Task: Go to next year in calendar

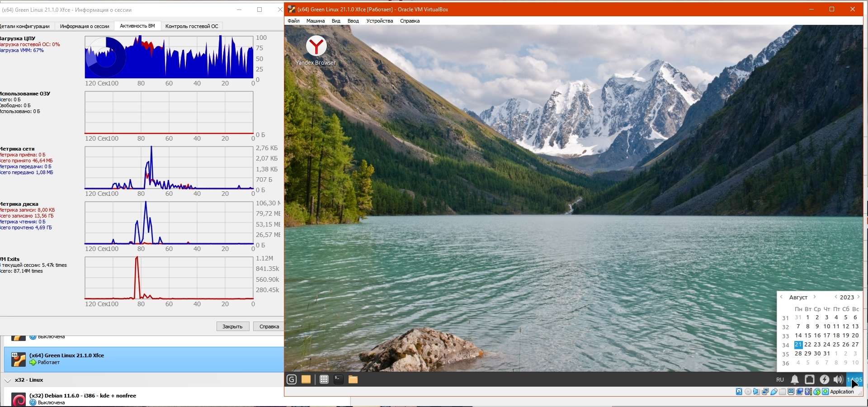Action: [859, 297]
